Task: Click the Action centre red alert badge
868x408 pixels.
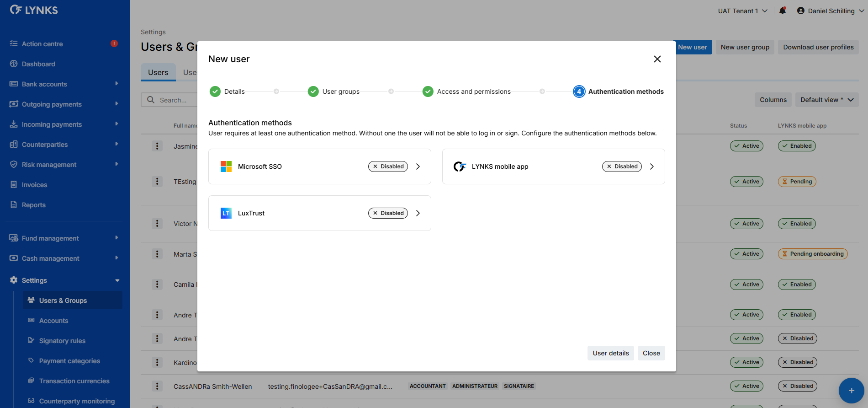Action: tap(114, 43)
